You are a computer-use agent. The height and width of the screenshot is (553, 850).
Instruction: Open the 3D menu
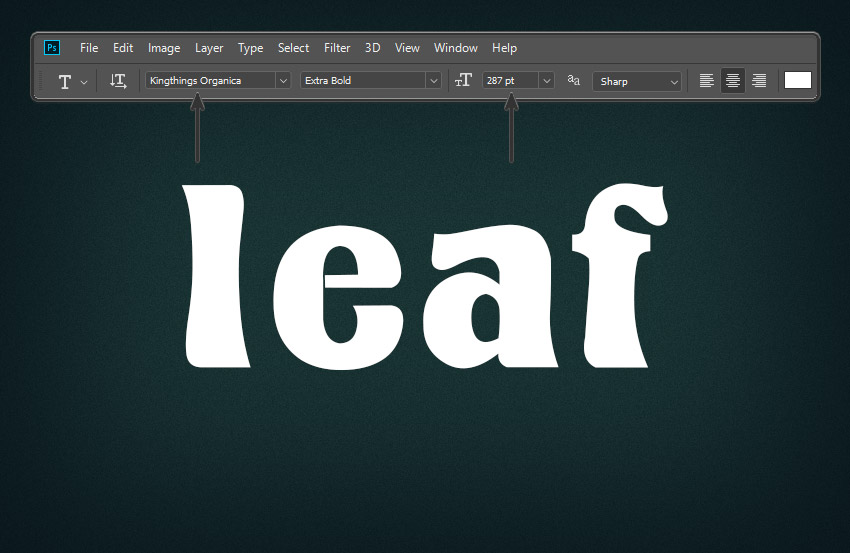point(372,48)
